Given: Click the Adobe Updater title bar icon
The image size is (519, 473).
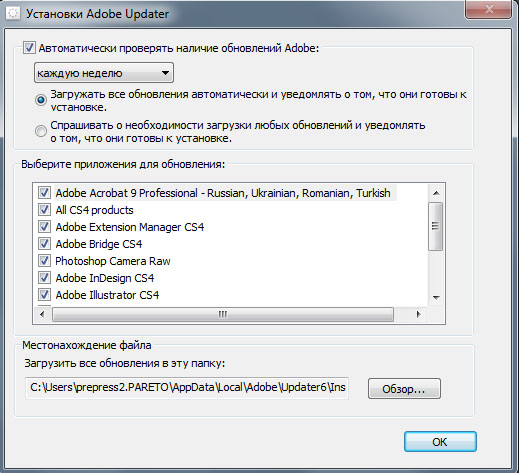Looking at the screenshot, I should tap(13, 14).
